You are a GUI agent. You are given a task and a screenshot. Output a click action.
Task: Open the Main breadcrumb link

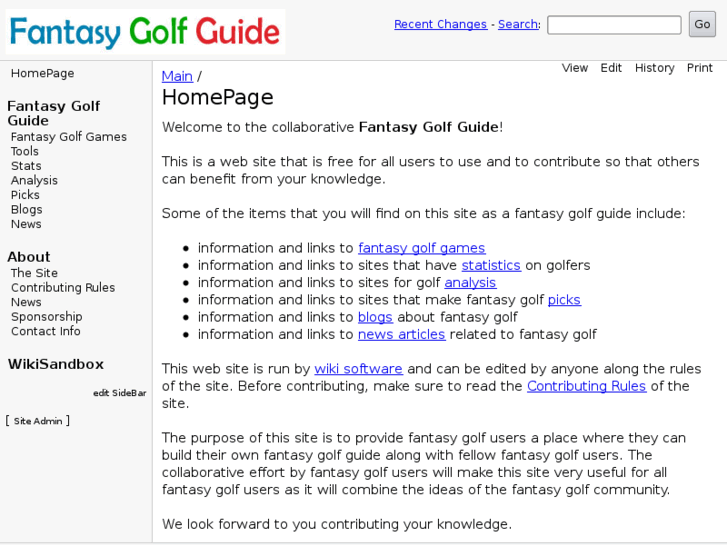click(x=177, y=76)
